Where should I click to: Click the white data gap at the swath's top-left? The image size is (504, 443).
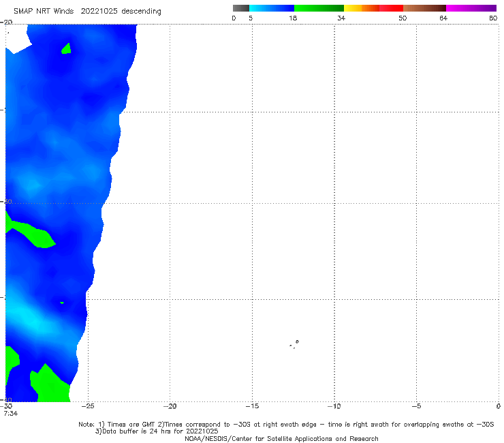(18, 39)
